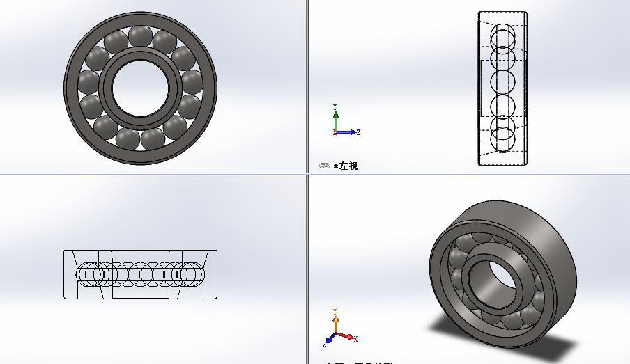Select the shaded bearing in the front view

click(x=141, y=88)
